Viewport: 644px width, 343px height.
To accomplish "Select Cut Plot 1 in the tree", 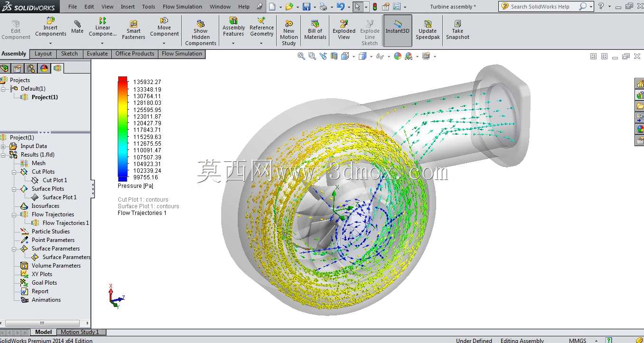I will point(55,180).
